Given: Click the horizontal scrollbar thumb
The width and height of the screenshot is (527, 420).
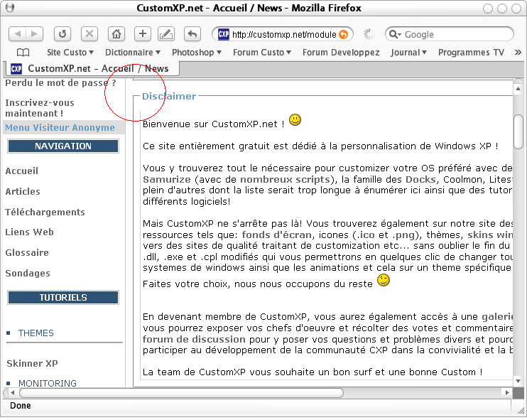Looking at the screenshot, I should point(182,393).
